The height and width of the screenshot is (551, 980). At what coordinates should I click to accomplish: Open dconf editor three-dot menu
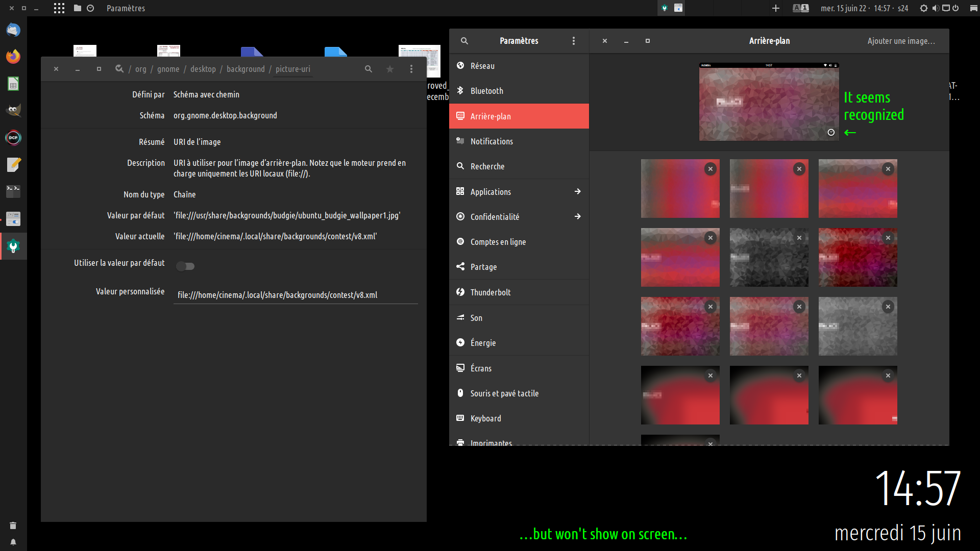[411, 69]
